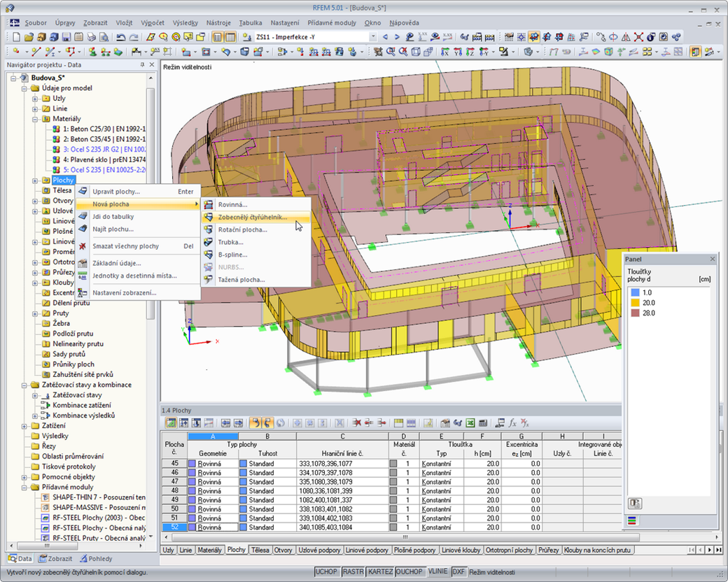The height and width of the screenshot is (582, 728).
Task: Open the Pohledy navigator tab
Action: click(x=95, y=559)
